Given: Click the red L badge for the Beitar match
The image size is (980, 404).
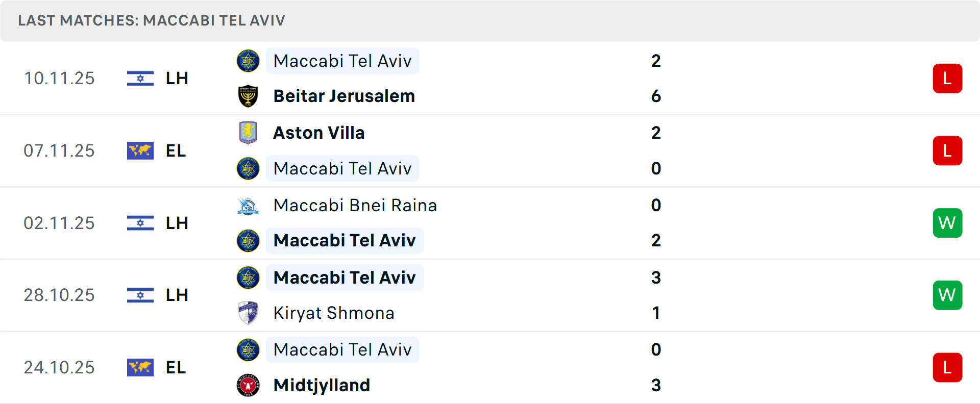Looking at the screenshot, I should pyautogui.click(x=947, y=78).
